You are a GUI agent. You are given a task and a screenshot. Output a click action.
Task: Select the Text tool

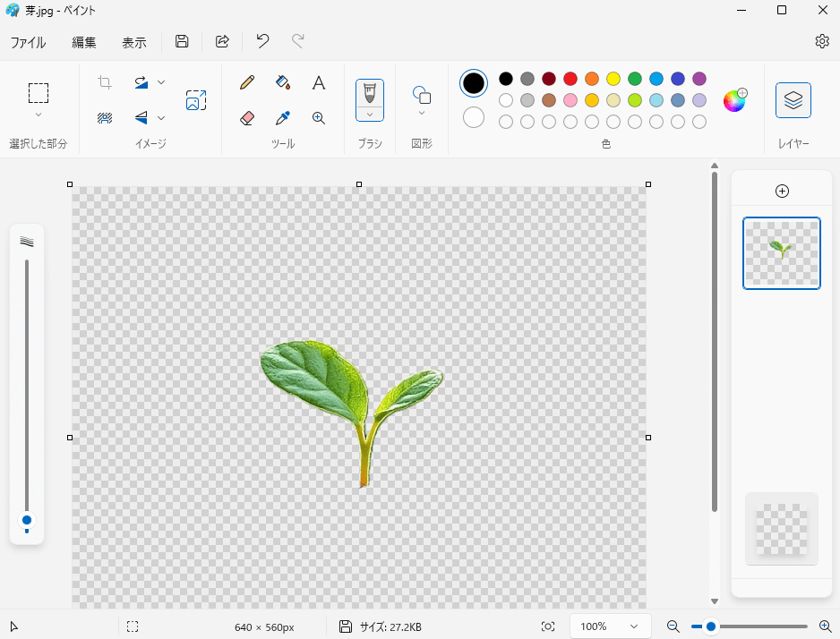pos(318,83)
